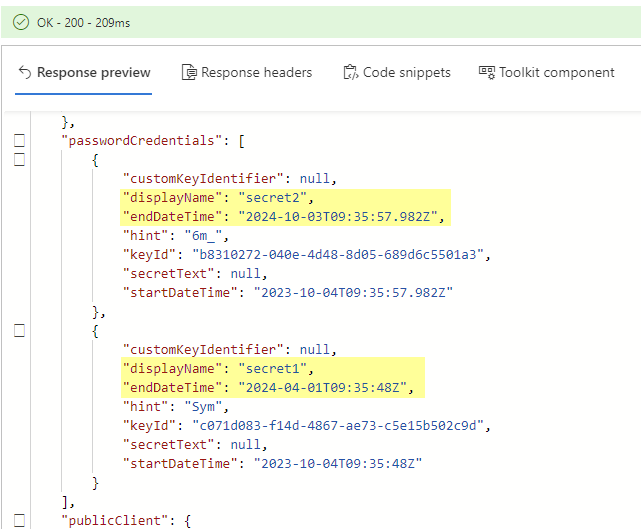The height and width of the screenshot is (529, 641).
Task: Click the "secret1" displayName value
Action: (272, 368)
